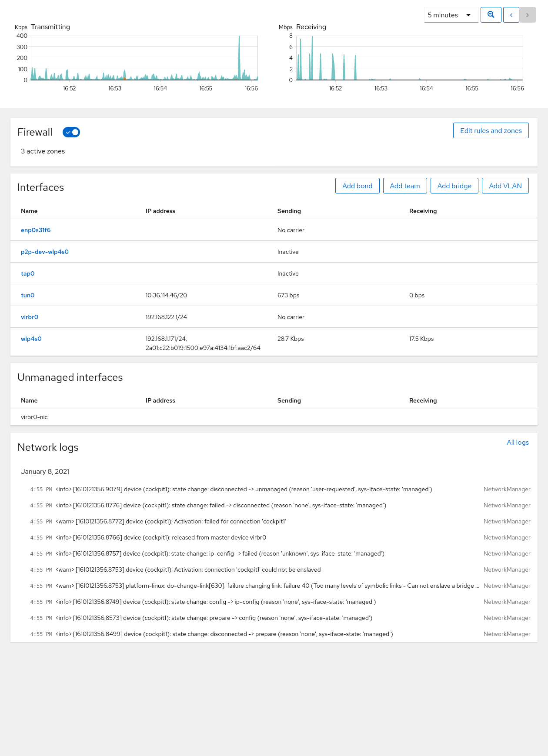Click the Add bond button

(357, 186)
